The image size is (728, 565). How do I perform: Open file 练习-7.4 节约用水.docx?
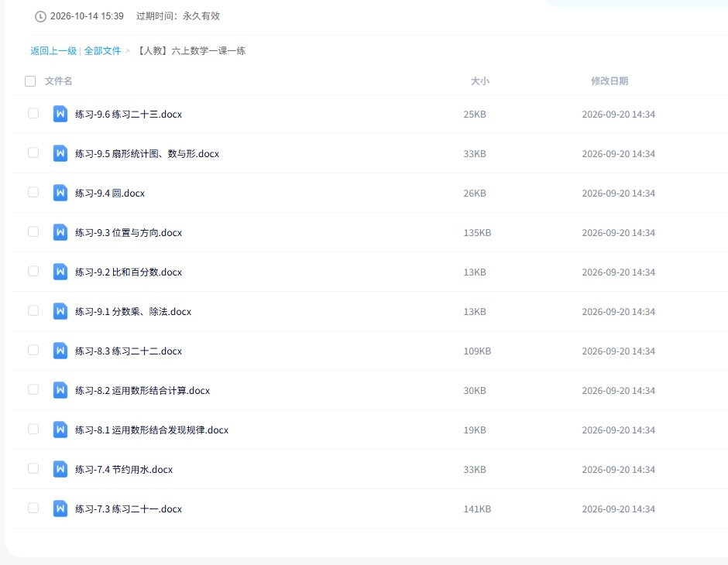pyautogui.click(x=124, y=469)
